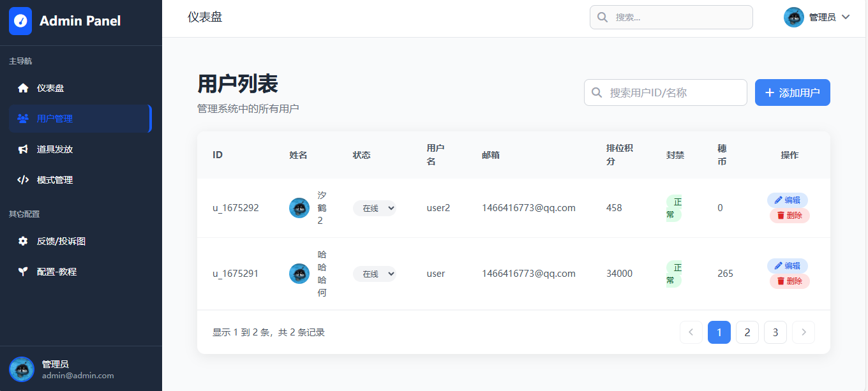The image size is (868, 391).
Task: Click page 3 in pagination
Action: [x=775, y=332]
